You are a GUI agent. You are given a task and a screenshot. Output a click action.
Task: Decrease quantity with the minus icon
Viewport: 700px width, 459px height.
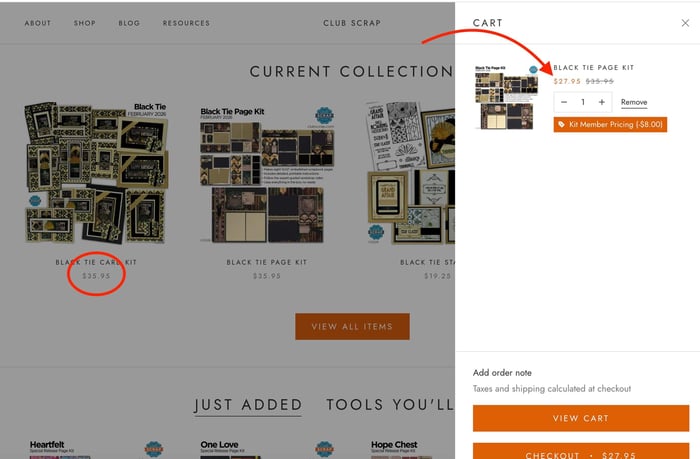[x=565, y=102]
